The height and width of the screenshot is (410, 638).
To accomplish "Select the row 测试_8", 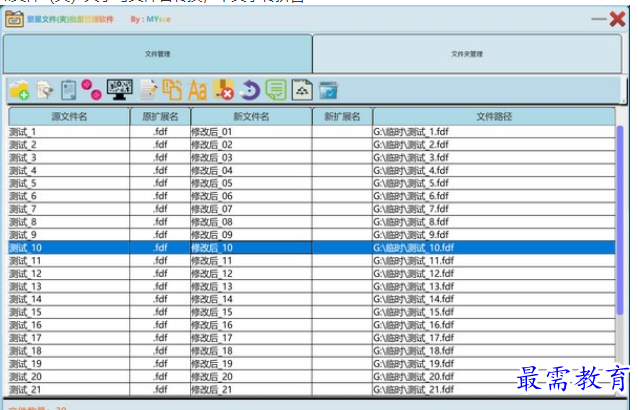I will coord(312,222).
